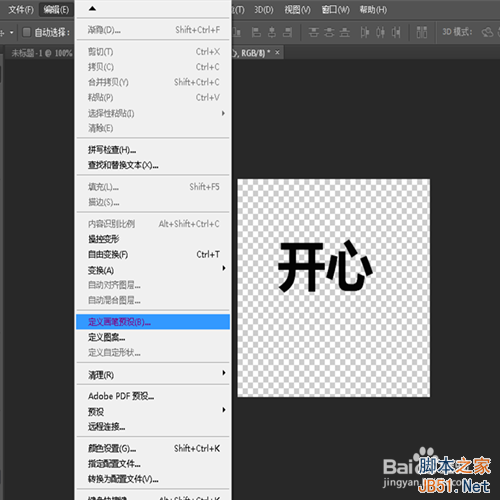The height and width of the screenshot is (500, 500).
Task: Open 颜色设置(G)... menu entry
Action: (x=153, y=449)
